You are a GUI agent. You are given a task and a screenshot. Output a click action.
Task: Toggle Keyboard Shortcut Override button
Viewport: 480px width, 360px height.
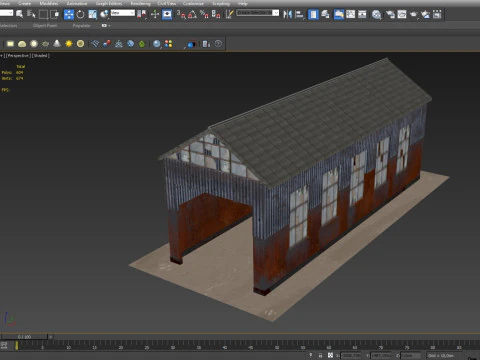click(x=167, y=14)
